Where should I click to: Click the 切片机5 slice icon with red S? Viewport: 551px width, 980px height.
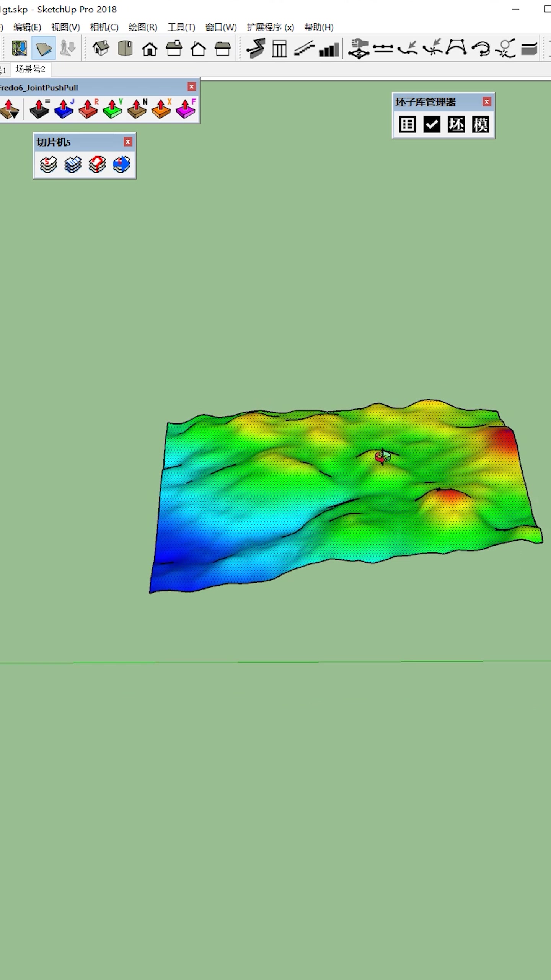[x=48, y=165]
